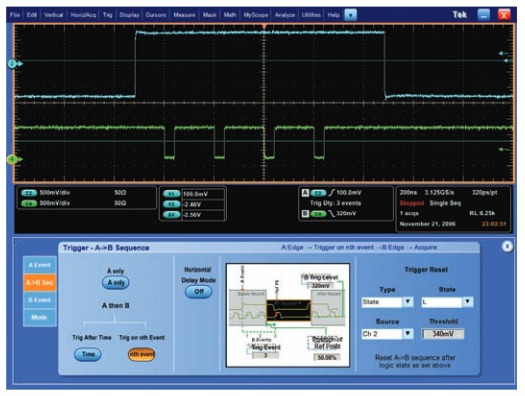Click the November 21, 2006 date readout

click(427, 224)
